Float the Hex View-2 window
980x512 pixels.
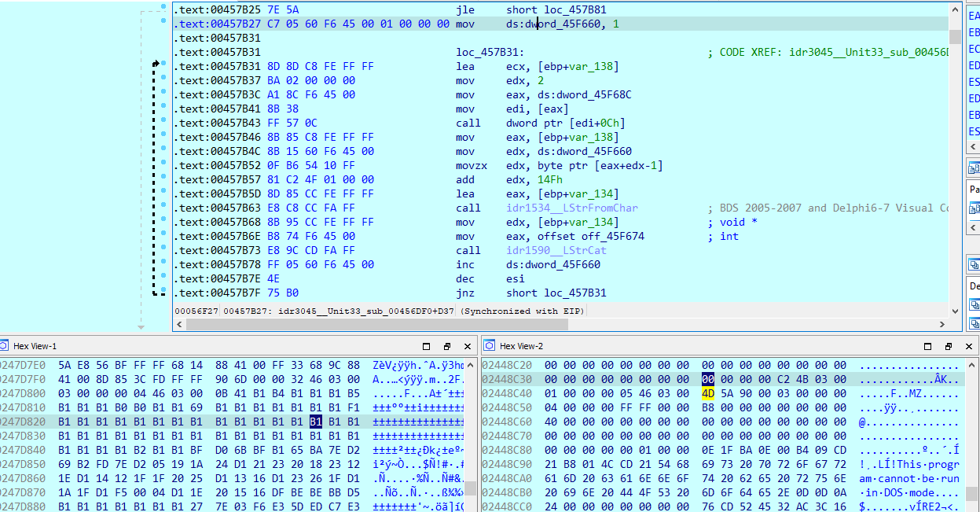949,346
